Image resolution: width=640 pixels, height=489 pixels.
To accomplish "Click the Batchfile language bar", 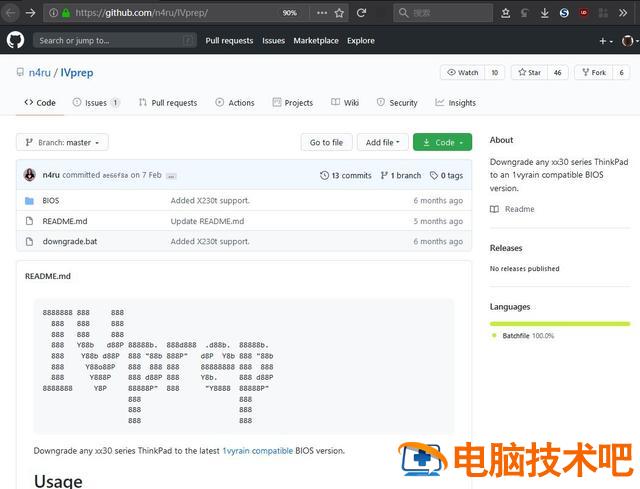I will pos(560,324).
